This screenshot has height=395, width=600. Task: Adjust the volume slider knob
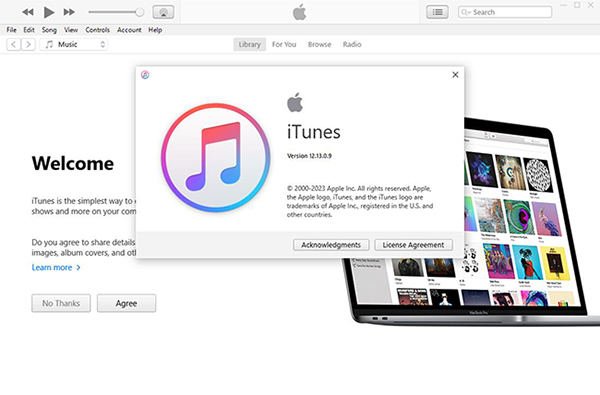[140, 12]
